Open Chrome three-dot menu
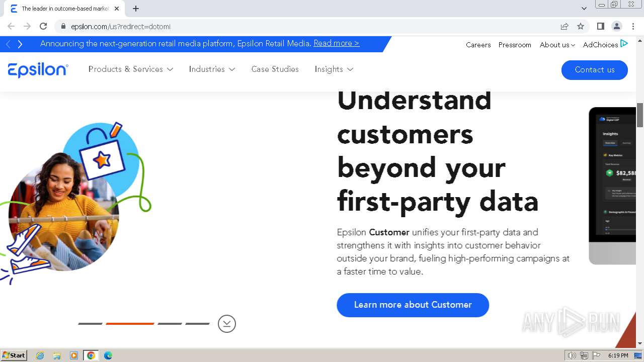 point(633,26)
